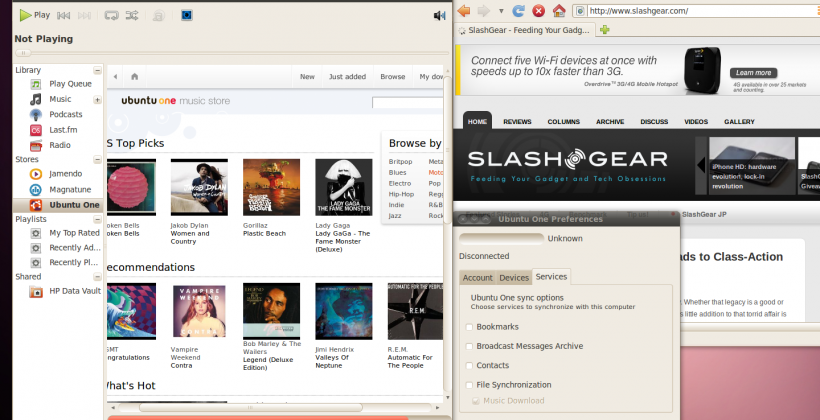The height and width of the screenshot is (420, 820).
Task: Open the visualization icon in toolbar
Action: tap(187, 15)
